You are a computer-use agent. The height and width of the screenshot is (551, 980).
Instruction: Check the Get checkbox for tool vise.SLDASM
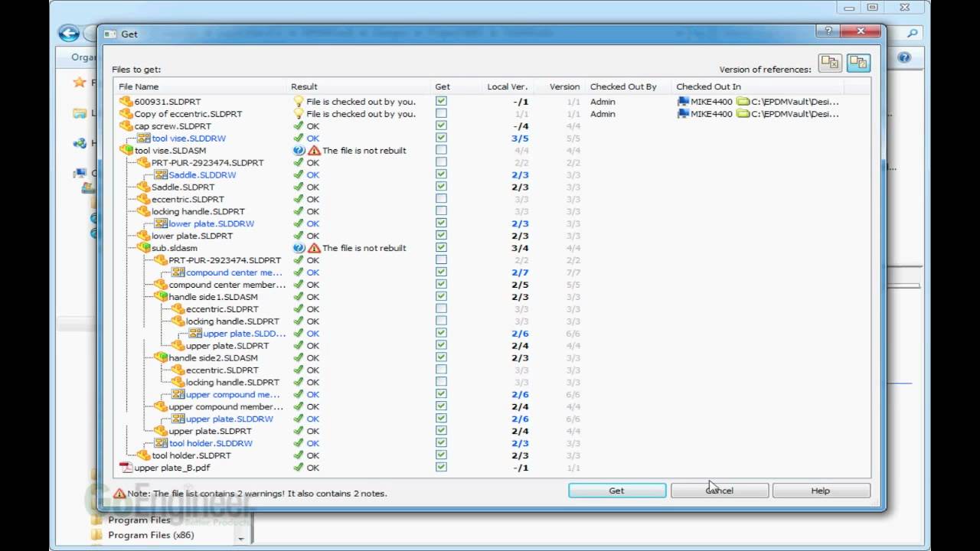pos(441,150)
